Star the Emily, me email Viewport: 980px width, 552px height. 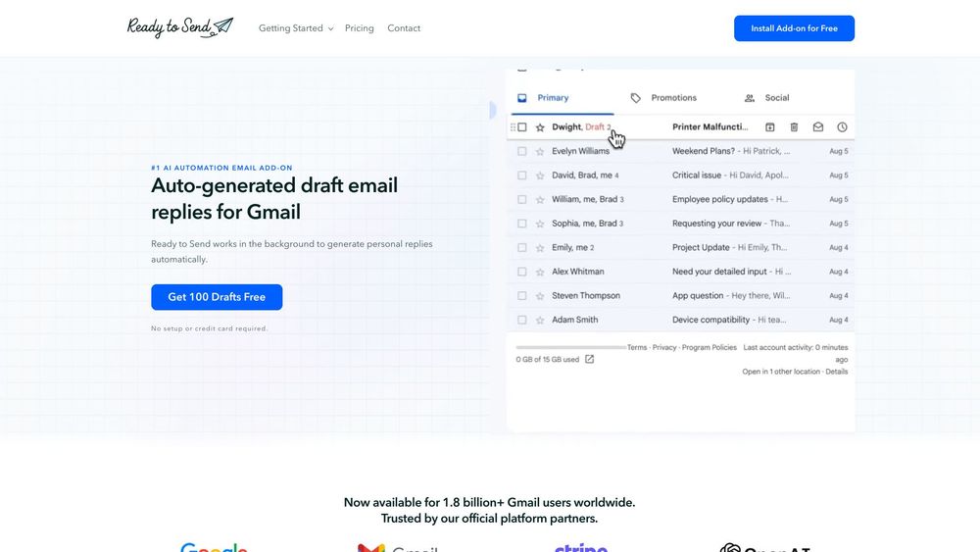coord(540,247)
